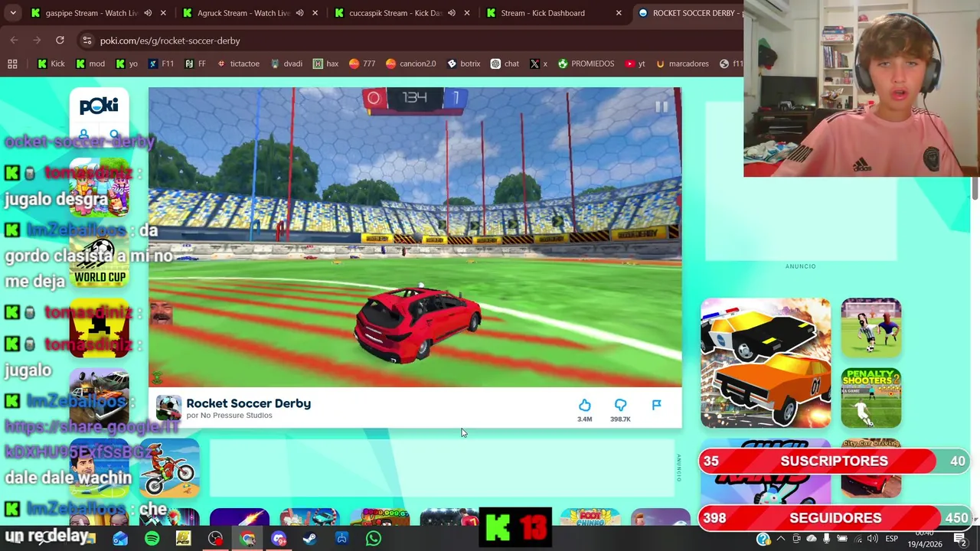The width and height of the screenshot is (980, 551).
Task: Mute audio on the cuccaspik Stream tab
Action: coord(451,13)
